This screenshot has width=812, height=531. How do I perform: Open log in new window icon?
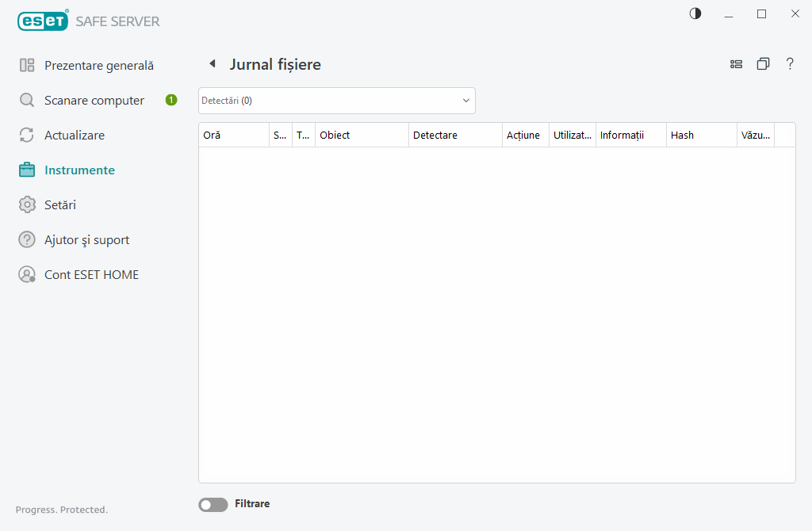coord(763,64)
